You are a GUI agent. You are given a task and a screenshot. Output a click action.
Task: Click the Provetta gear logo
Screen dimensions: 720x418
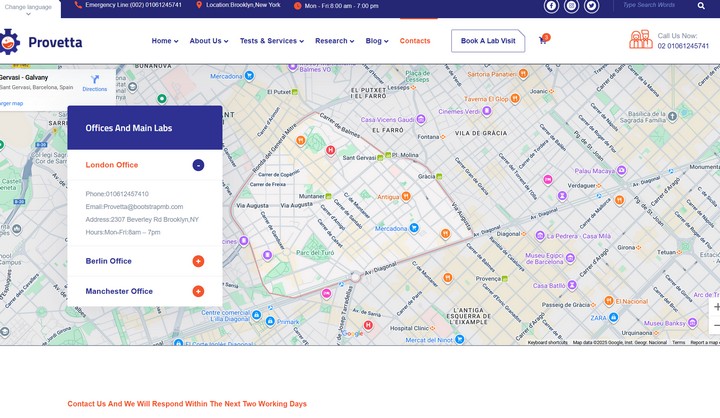(9, 42)
